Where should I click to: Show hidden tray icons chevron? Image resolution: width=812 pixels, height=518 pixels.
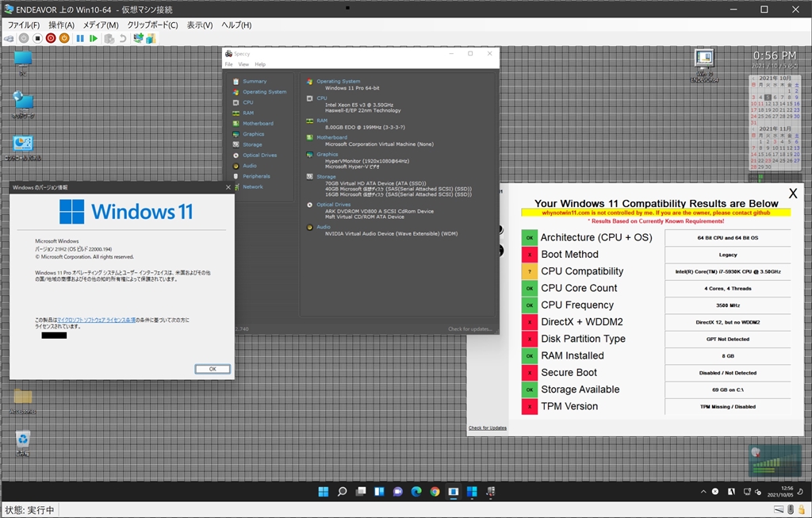pos(703,492)
